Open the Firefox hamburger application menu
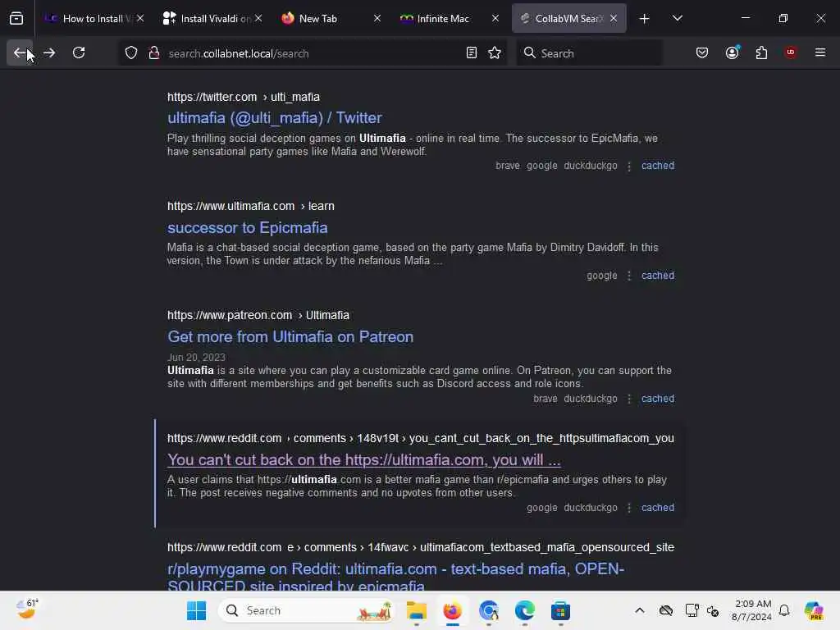The height and width of the screenshot is (630, 840). point(819,53)
